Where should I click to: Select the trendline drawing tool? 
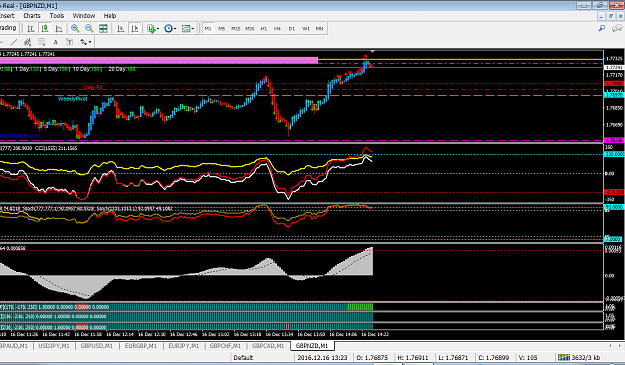[x=14, y=42]
